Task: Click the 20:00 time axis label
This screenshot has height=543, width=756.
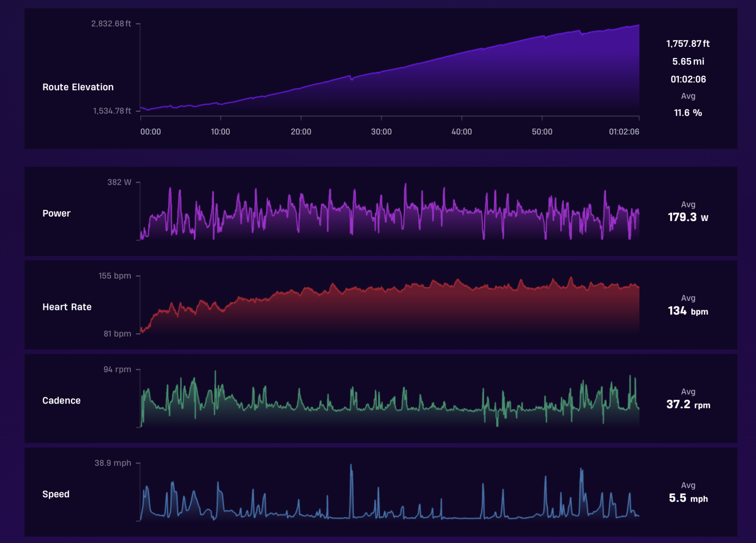Action: 301,132
